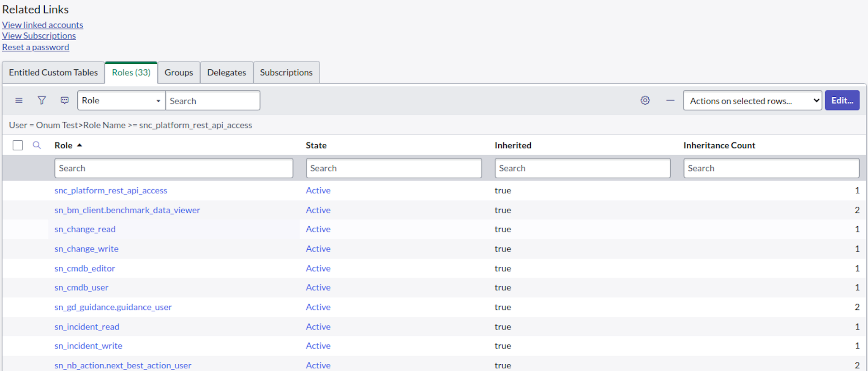Tick the select-all rows checkbox
Image resolution: width=868 pixels, height=371 pixels.
point(18,145)
